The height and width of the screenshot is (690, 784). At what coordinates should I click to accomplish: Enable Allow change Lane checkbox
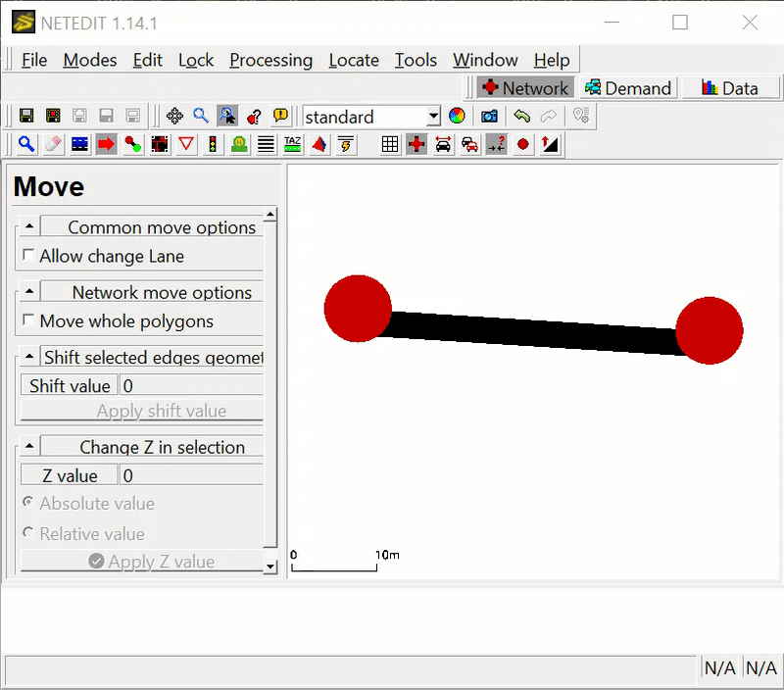(28, 256)
